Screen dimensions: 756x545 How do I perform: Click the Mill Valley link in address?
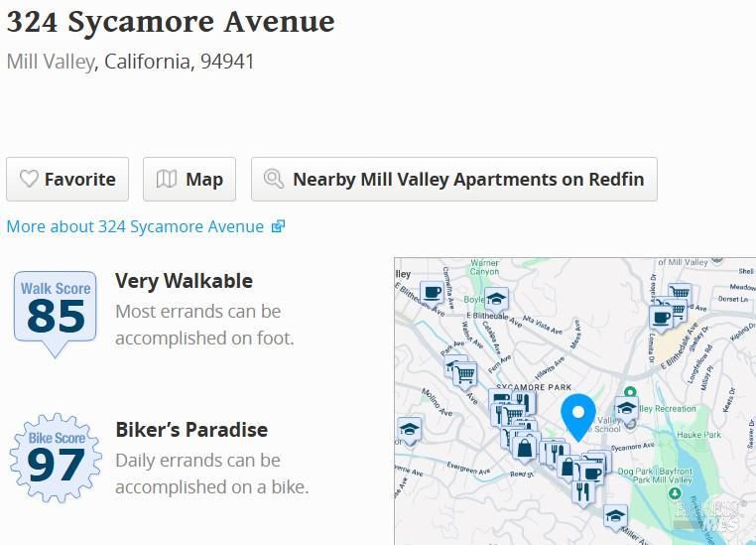click(50, 62)
